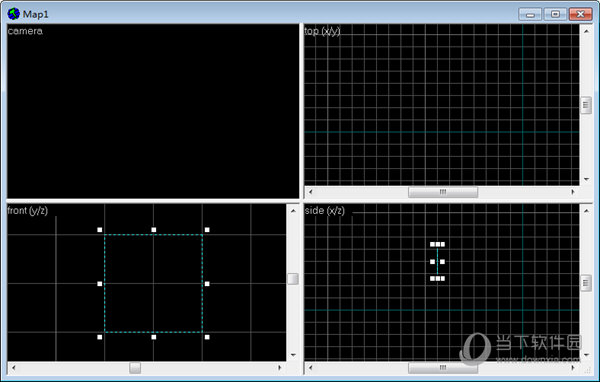Screen dimensions: 600x382
Task: Click top-right selection handle in front view
Action: pyautogui.click(x=207, y=230)
